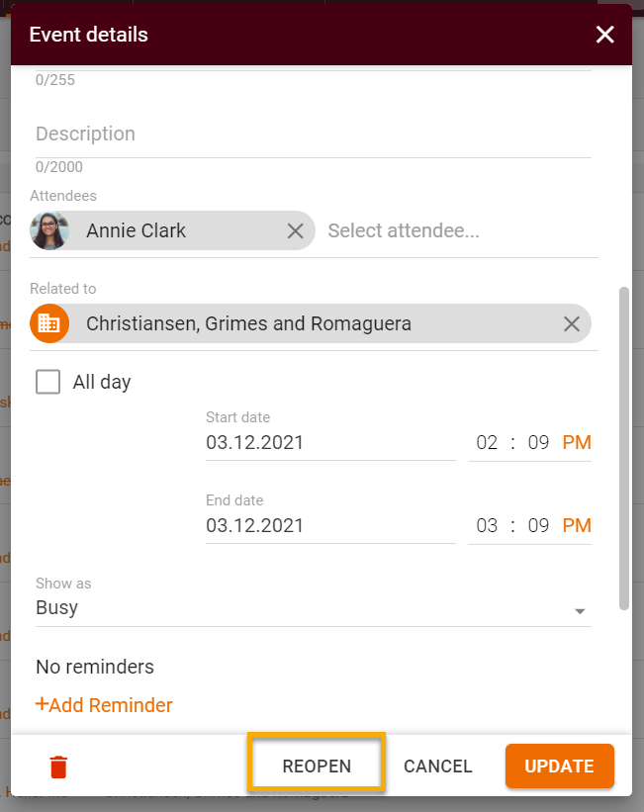The image size is (644, 812).
Task: Remove the related company Christiansen, Grimes and Romaguera
Action: coord(572,324)
